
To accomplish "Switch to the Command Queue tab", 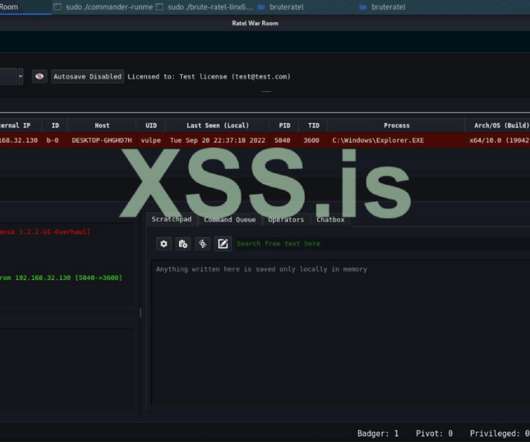I will [x=230, y=220].
